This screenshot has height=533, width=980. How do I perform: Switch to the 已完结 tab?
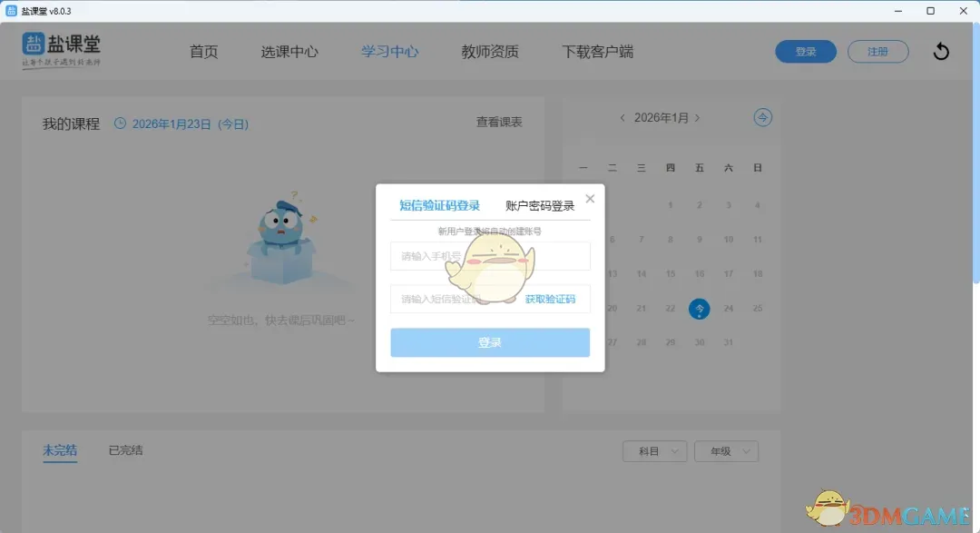pyautogui.click(x=124, y=450)
